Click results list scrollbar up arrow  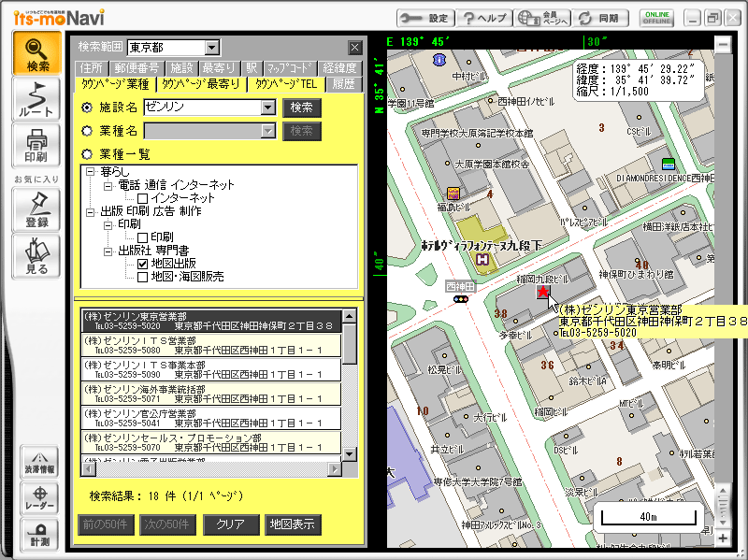[350, 316]
